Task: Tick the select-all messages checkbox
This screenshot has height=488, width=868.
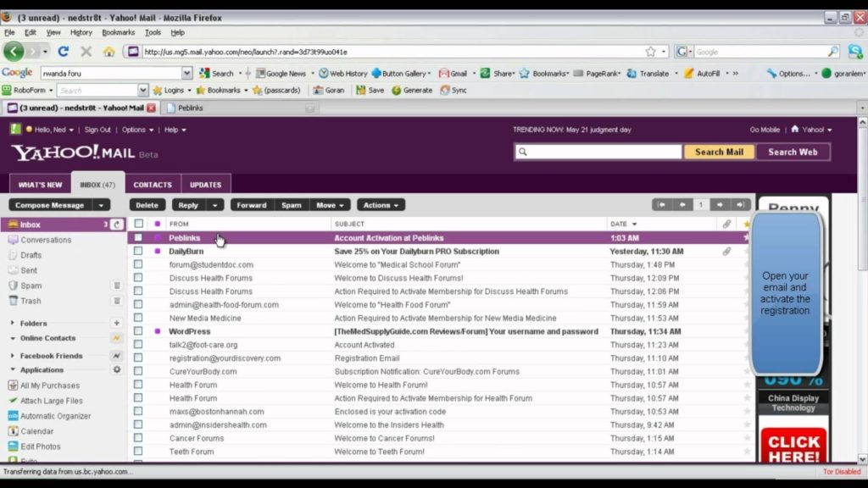Action: click(x=138, y=224)
